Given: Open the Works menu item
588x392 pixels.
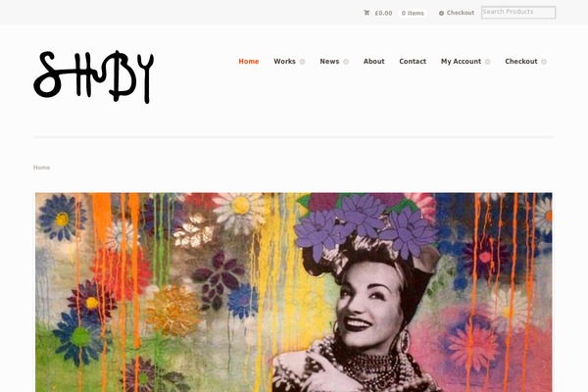Looking at the screenshot, I should click(x=284, y=61).
